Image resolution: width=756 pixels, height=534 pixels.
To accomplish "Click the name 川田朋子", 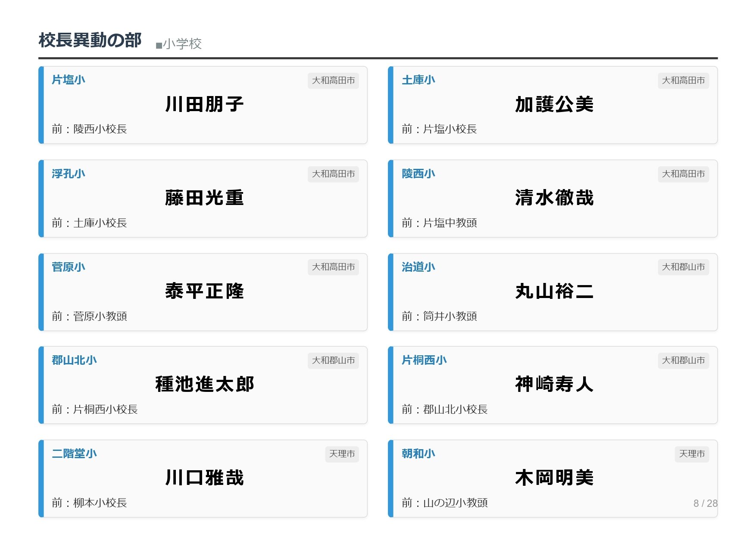I will point(204,105).
